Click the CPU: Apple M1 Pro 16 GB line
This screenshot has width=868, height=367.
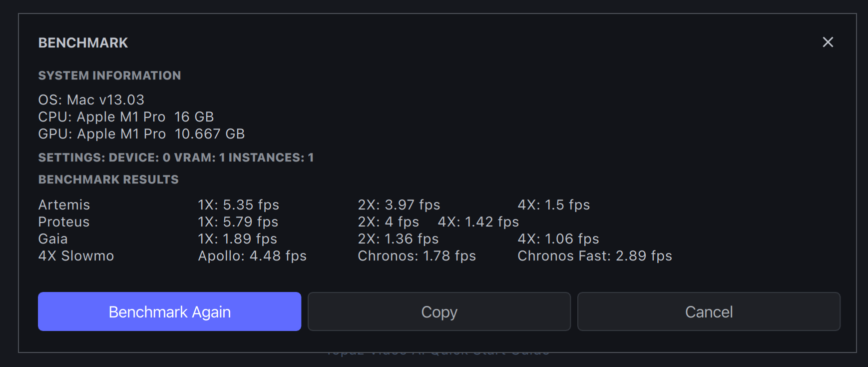point(126,117)
